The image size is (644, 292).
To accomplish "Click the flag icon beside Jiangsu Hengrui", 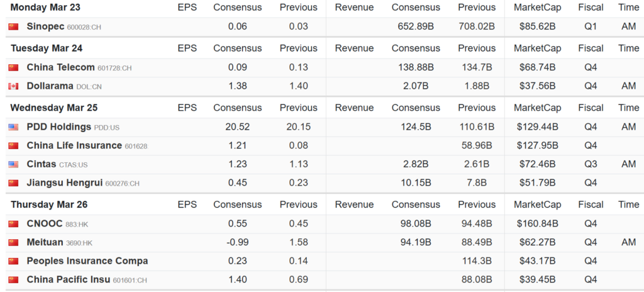I will [13, 183].
